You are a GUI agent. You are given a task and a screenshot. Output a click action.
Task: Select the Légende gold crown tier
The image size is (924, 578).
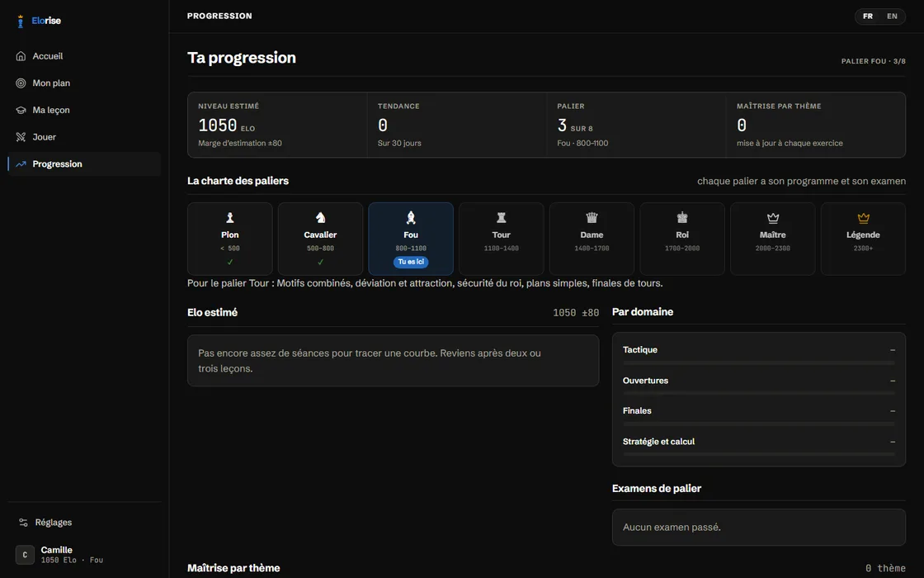[863, 239]
